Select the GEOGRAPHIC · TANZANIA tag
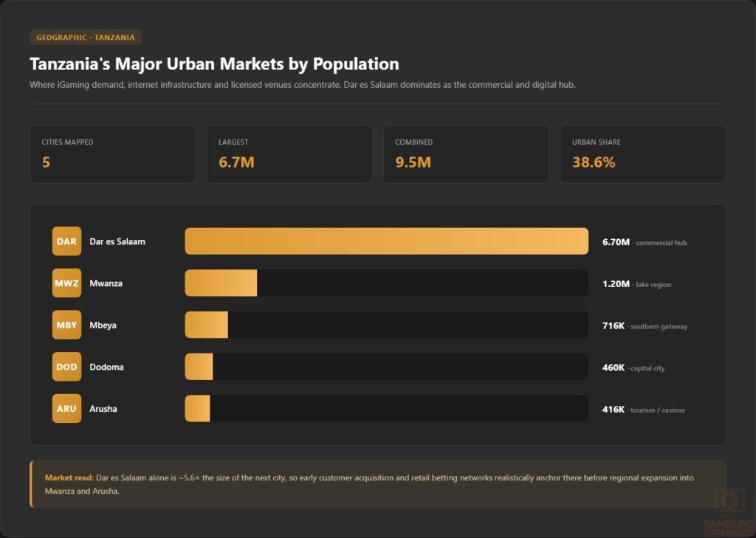Viewport: 756px width, 538px height. click(x=86, y=37)
